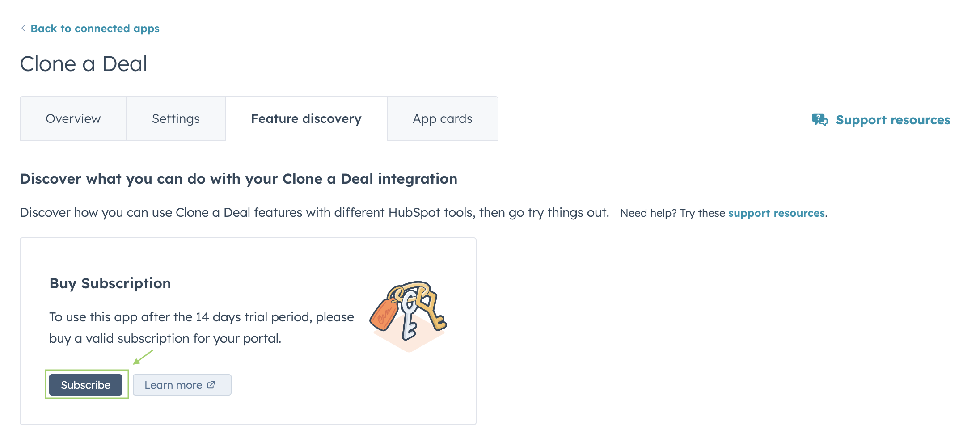The height and width of the screenshot is (438, 980).
Task: Click the Discover what you can do heading
Action: (239, 179)
